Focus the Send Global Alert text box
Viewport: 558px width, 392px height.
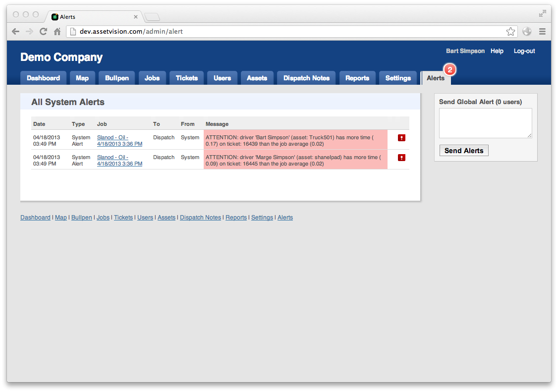(x=485, y=123)
